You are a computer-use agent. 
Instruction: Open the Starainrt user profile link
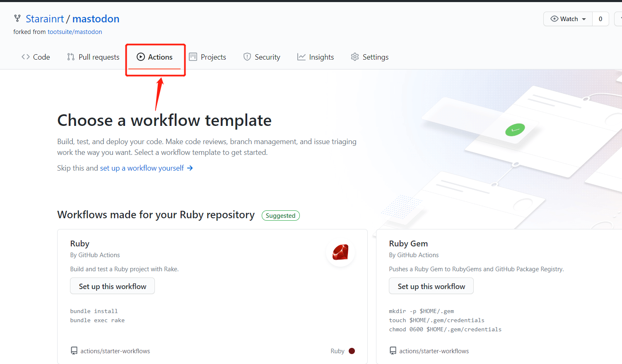point(45,19)
